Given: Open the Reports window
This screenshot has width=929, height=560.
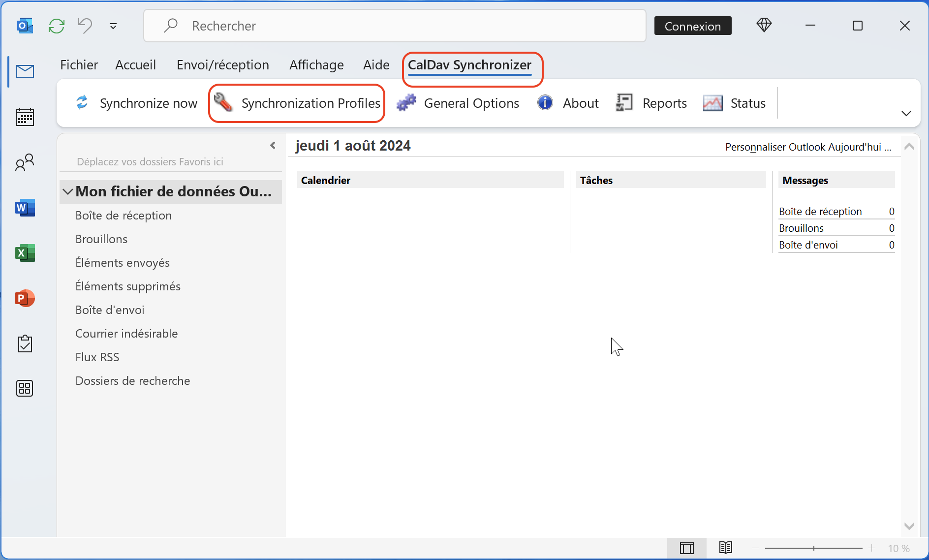Looking at the screenshot, I should click(651, 103).
